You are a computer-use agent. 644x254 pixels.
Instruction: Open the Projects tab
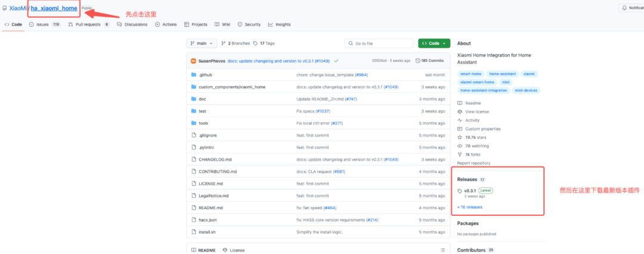(x=196, y=24)
